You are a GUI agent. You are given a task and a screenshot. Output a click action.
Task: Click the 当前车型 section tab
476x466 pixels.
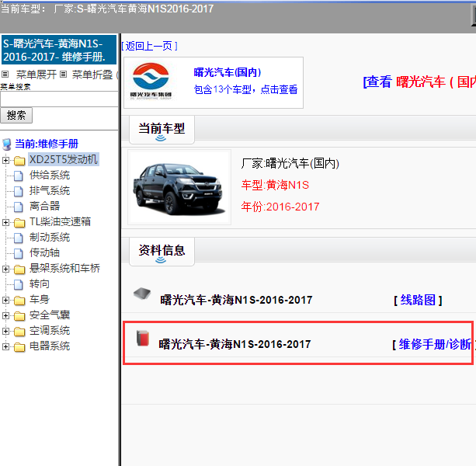pyautogui.click(x=162, y=130)
